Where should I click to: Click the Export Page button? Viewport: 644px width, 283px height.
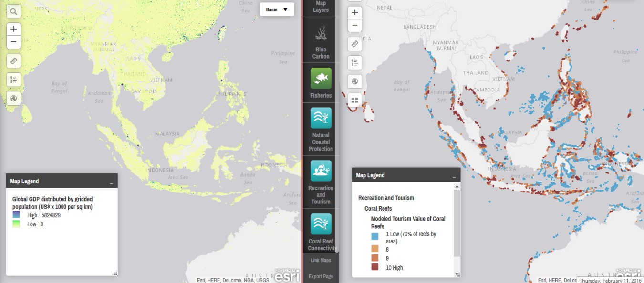pos(321,276)
